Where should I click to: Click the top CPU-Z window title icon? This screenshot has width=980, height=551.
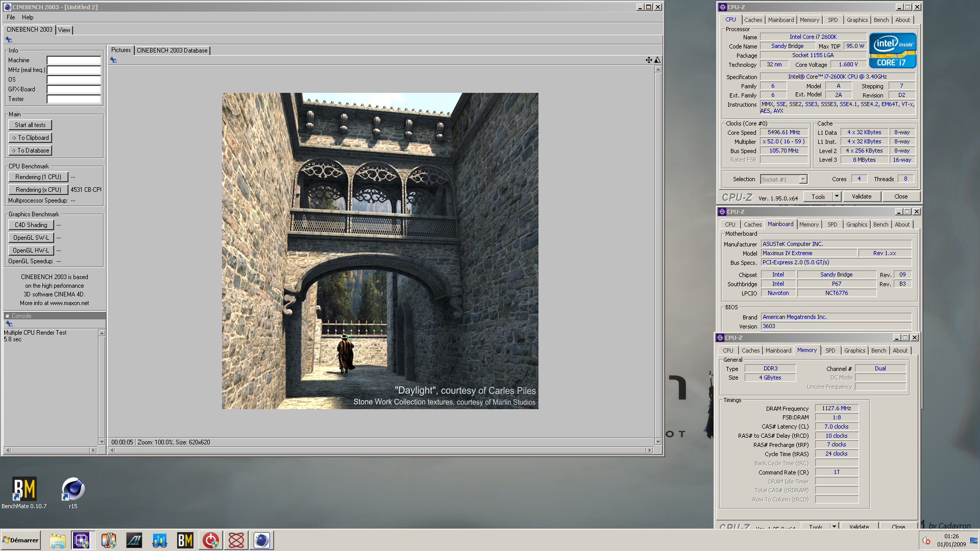pyautogui.click(x=722, y=7)
